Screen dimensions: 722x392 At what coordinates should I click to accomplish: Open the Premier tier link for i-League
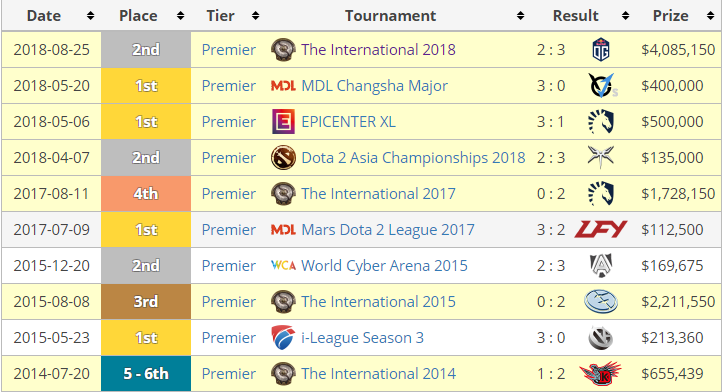click(228, 338)
